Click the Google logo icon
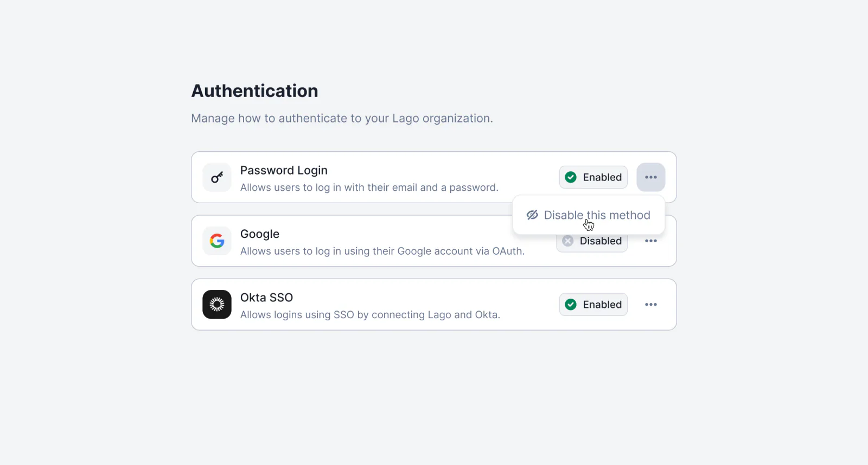Viewport: 868px width, 465px height. 217,241
